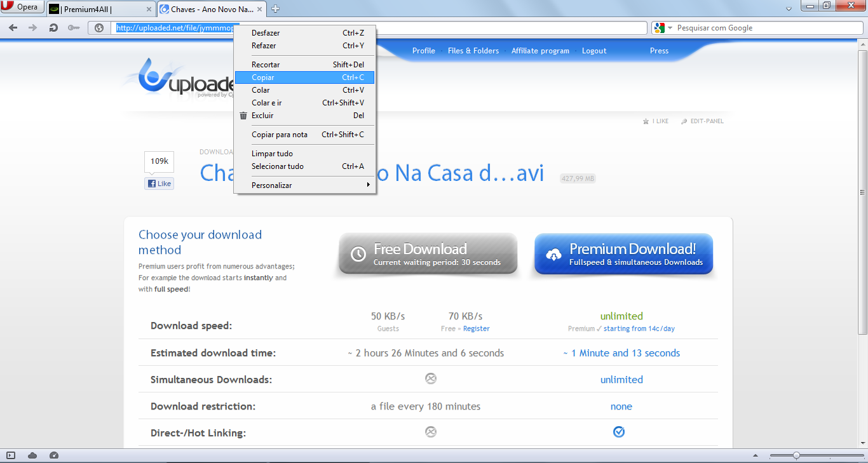Open the closed tabs list arrow

click(788, 9)
